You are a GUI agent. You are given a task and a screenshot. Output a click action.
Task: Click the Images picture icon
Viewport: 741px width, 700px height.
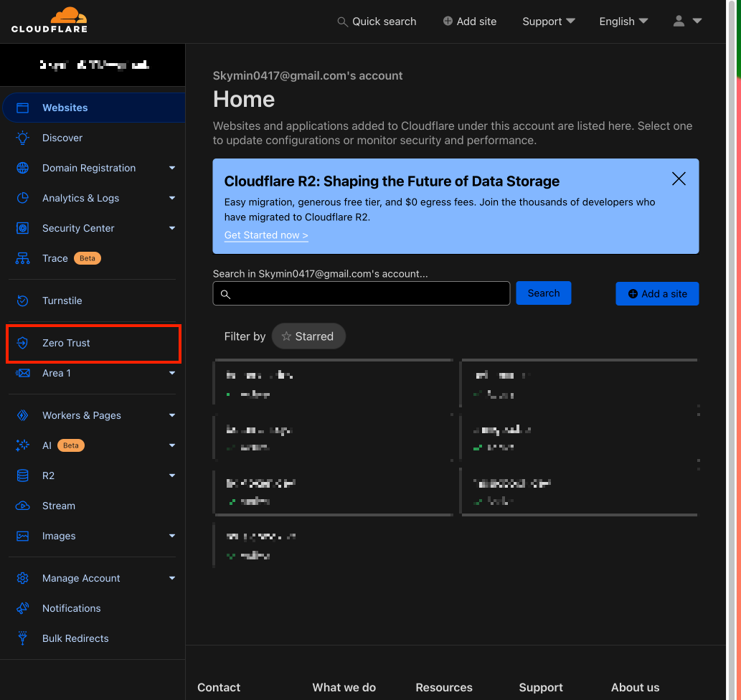click(x=23, y=536)
